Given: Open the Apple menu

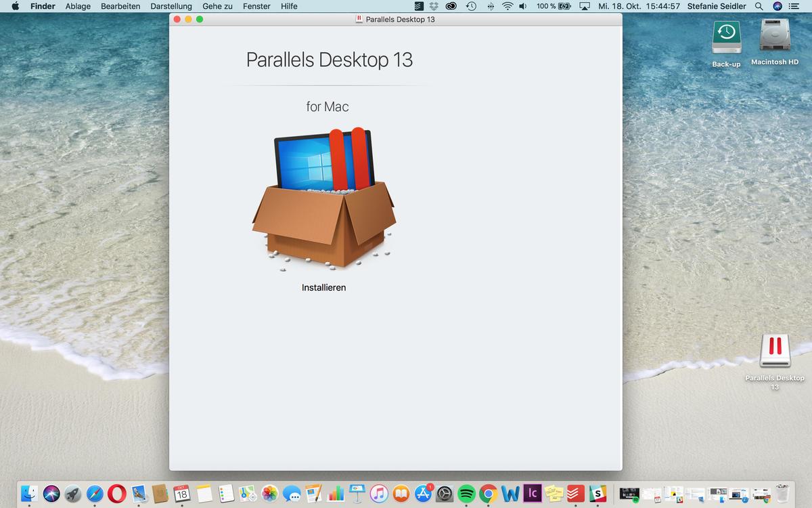Looking at the screenshot, I should pos(15,6).
